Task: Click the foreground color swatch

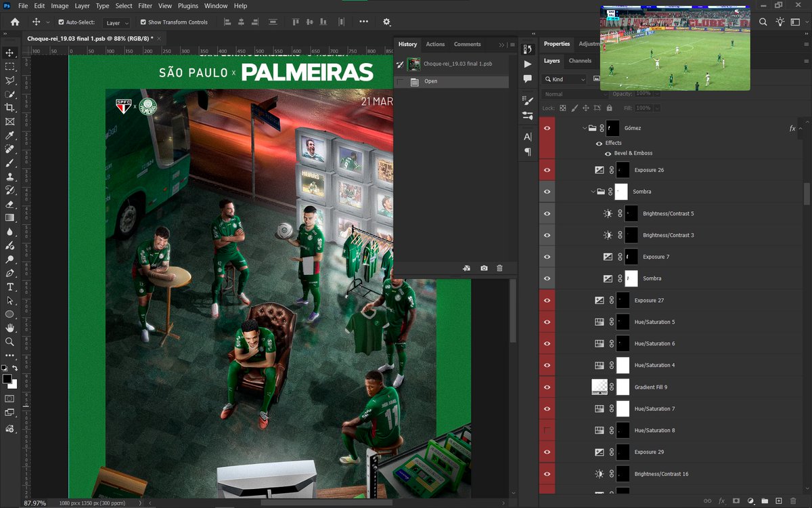Action: tap(7, 379)
